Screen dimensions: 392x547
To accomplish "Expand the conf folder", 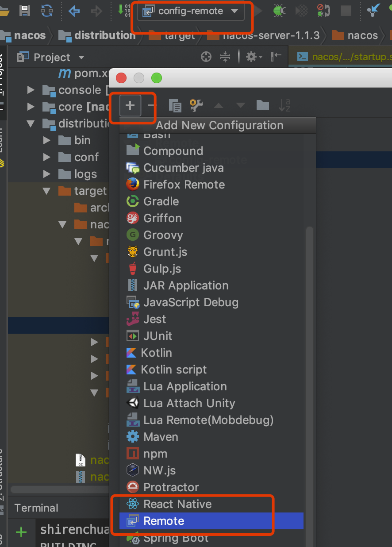I will [47, 157].
